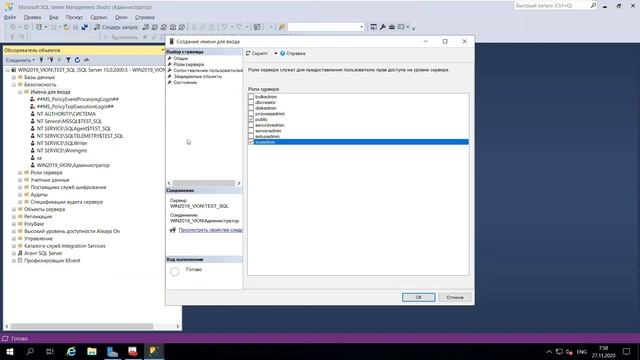Check the serveradmin server role

coord(251,131)
